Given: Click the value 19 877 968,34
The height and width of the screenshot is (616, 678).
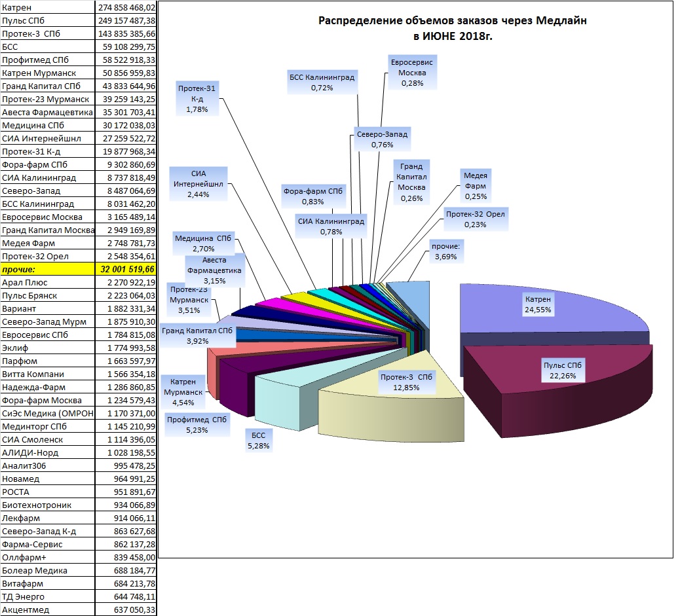Looking at the screenshot, I should (x=126, y=152).
